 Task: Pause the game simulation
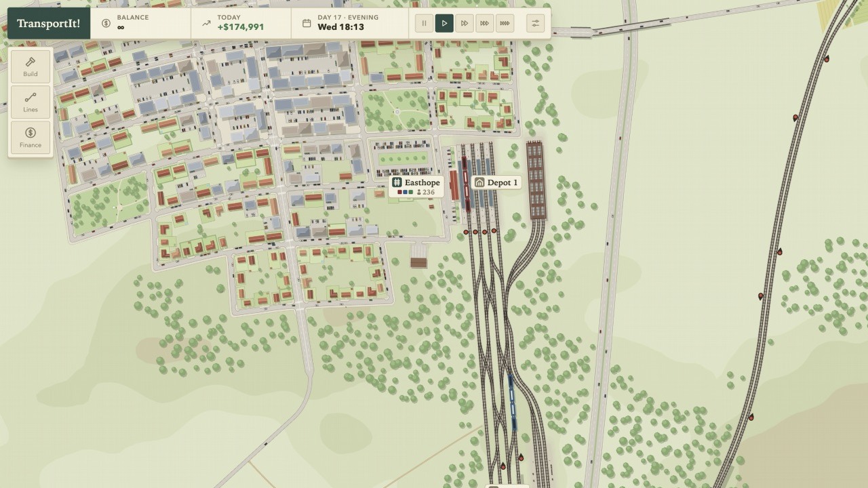[x=424, y=23]
